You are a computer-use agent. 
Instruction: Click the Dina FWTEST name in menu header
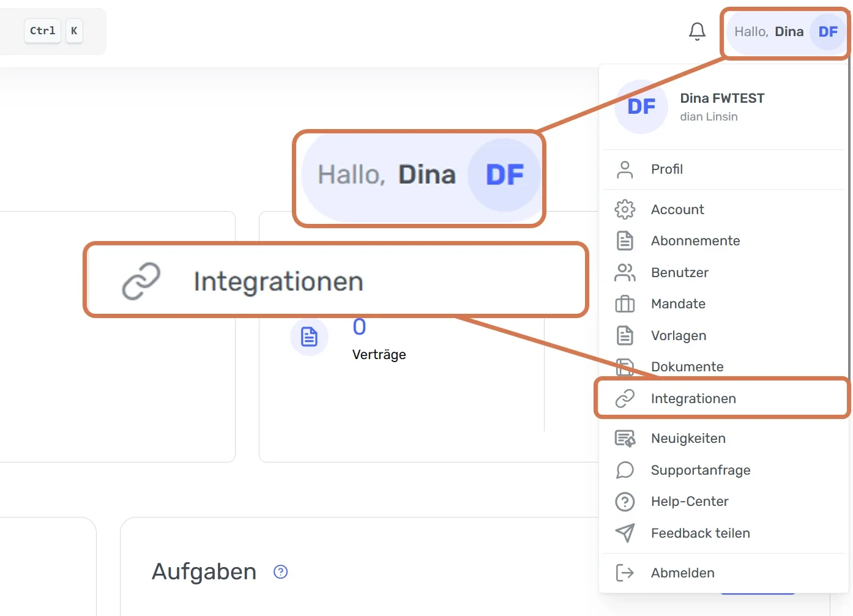pyautogui.click(x=722, y=98)
